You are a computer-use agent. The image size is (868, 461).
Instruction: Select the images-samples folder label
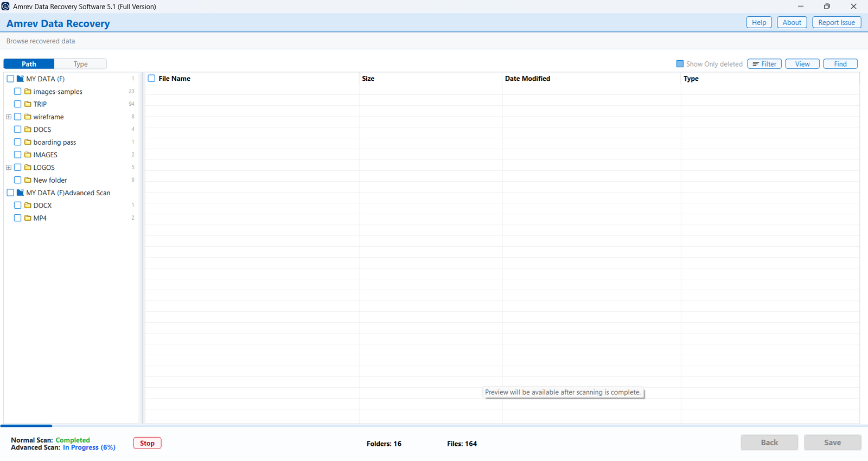coord(58,92)
